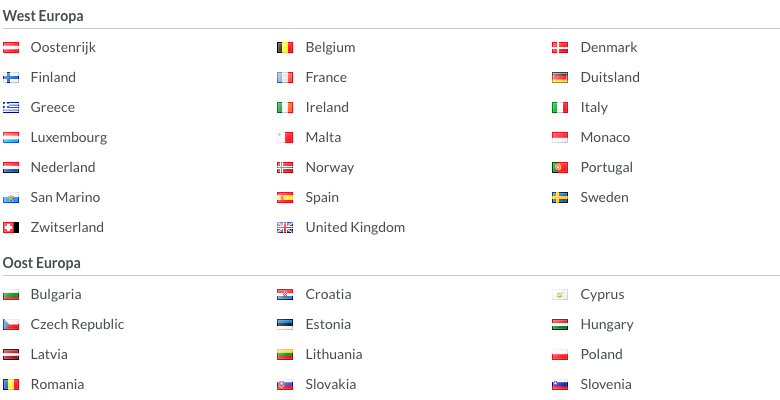Click the Greek flag icon
Viewport: 780px width, 400px height.
point(11,107)
